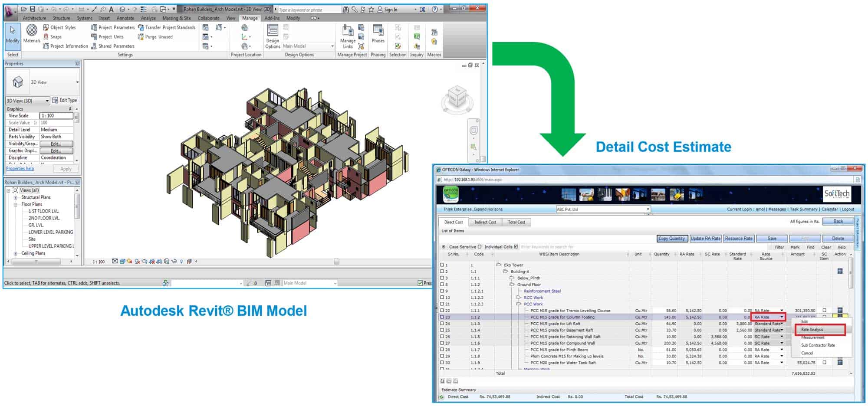Screen dimensions: 868x406
Task: Click the Logout link
Action: pos(848,209)
